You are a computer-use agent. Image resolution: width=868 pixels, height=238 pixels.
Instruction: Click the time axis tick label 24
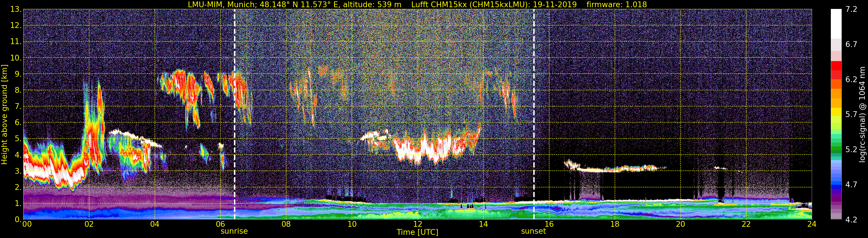coord(812,224)
